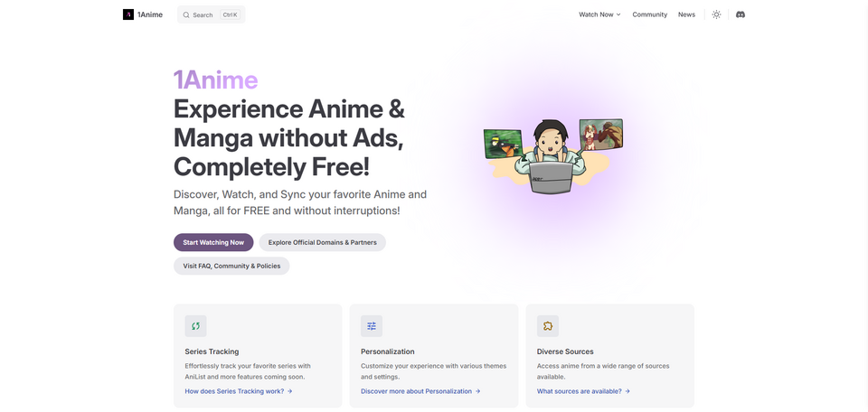Open Explore Official Domains & Partners
The height and width of the screenshot is (412, 868).
click(x=322, y=242)
